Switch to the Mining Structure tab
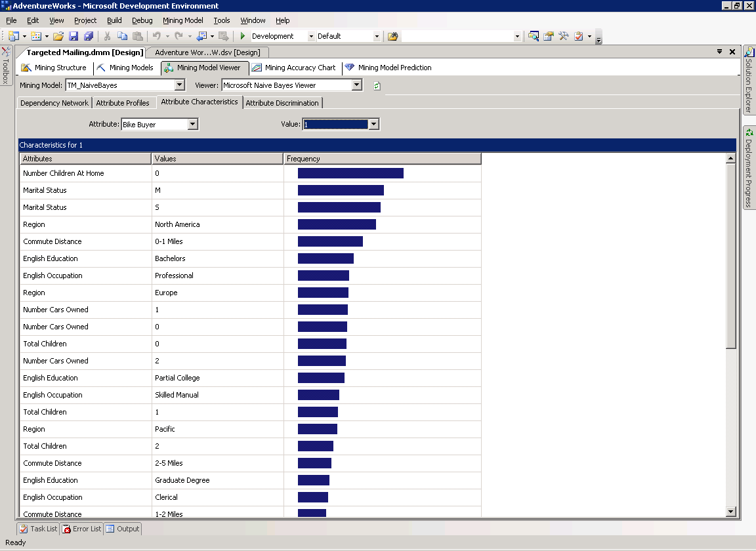The width and height of the screenshot is (756, 551). coord(54,68)
